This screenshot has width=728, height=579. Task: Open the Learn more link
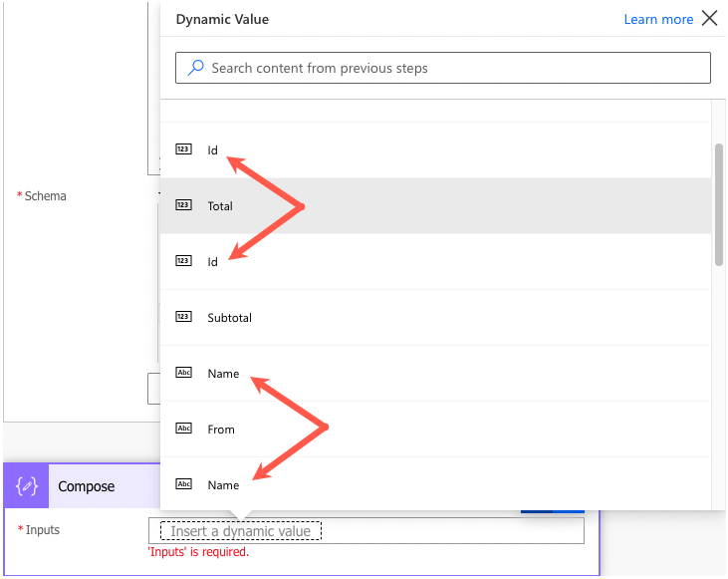tap(658, 20)
